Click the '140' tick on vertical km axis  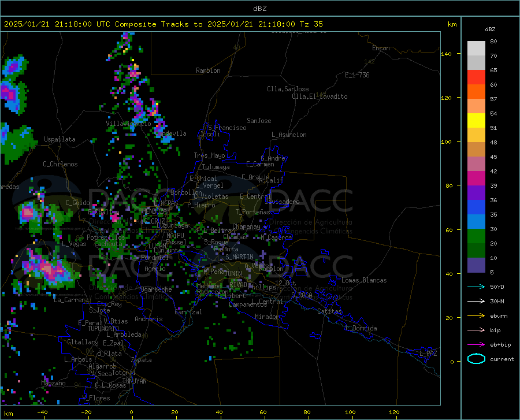(446, 54)
